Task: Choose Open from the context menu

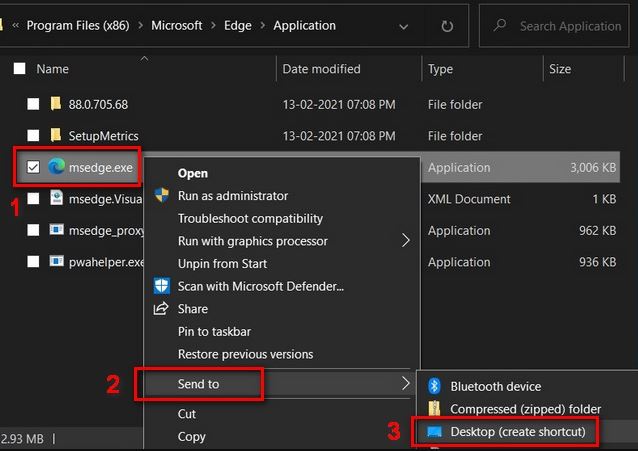Action: tap(192, 173)
